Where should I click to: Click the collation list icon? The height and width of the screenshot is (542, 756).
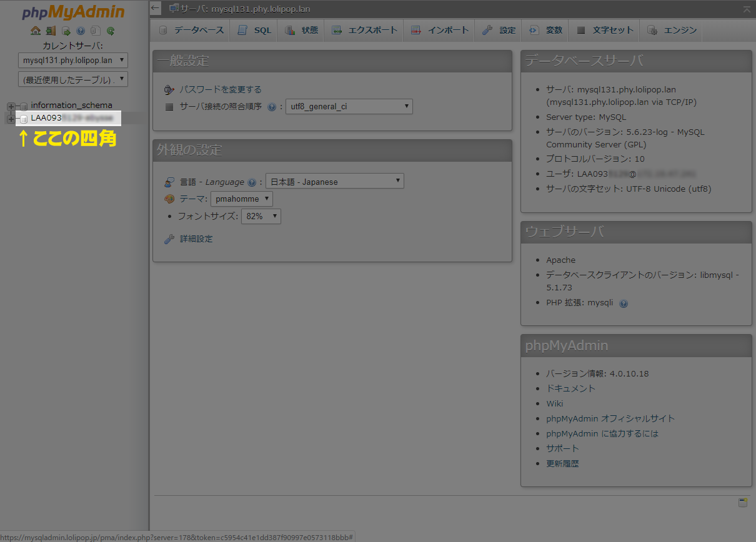(x=169, y=107)
